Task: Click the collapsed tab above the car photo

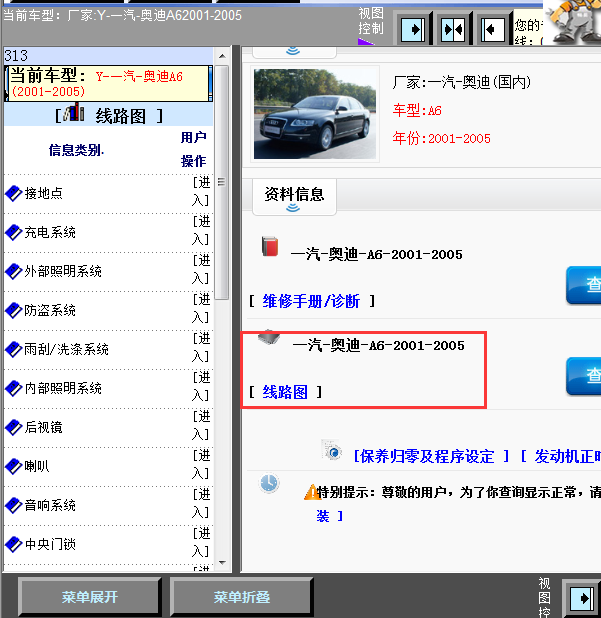Action: [294, 52]
